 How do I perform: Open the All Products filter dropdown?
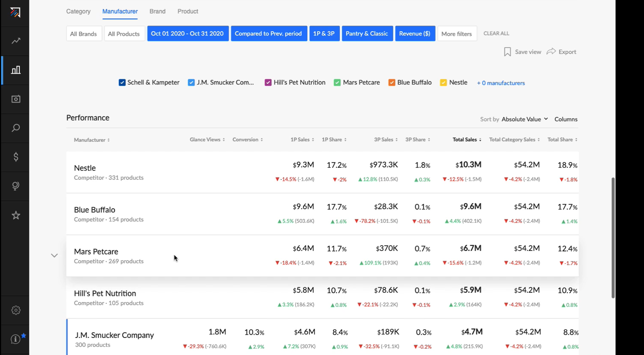click(124, 34)
